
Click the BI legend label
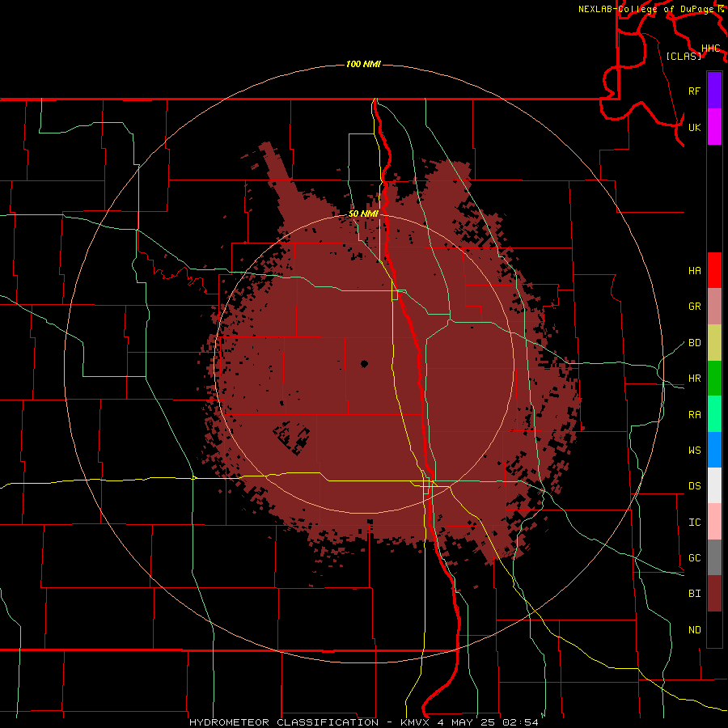point(694,594)
